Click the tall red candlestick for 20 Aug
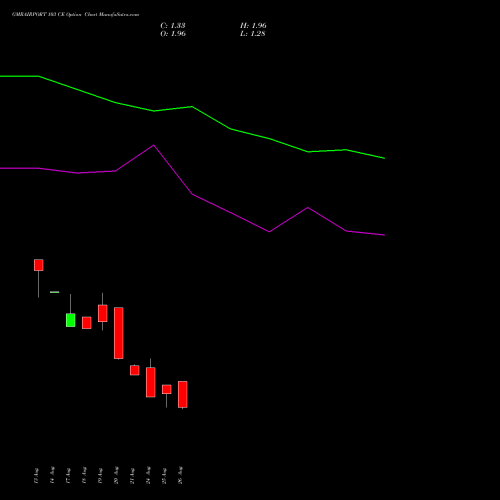Viewport: 500px width, 500px height. (x=119, y=333)
